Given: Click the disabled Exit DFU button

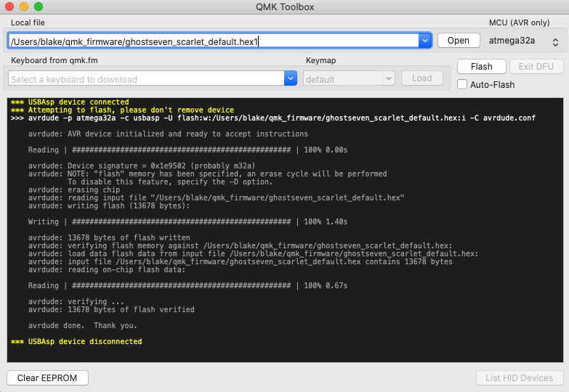Looking at the screenshot, I should coord(536,67).
